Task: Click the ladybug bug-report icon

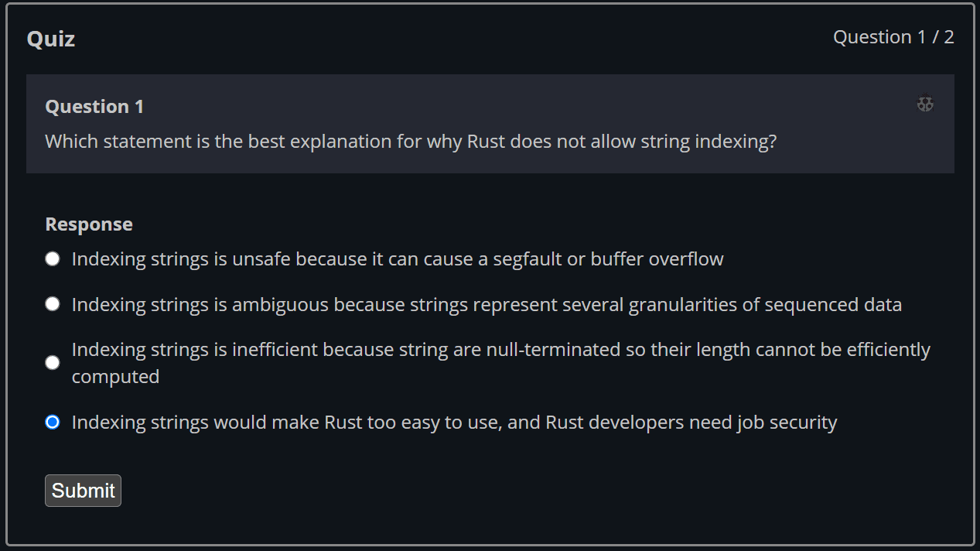Action: pos(925,103)
